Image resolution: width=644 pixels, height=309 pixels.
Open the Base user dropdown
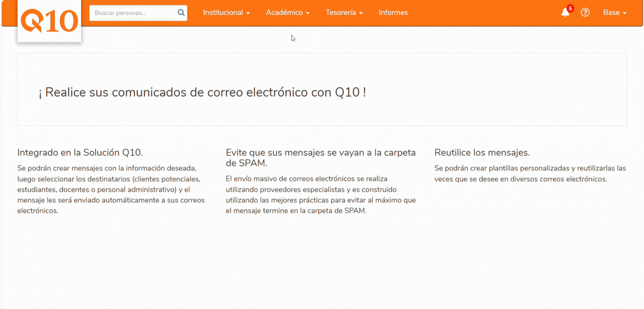[x=615, y=12]
